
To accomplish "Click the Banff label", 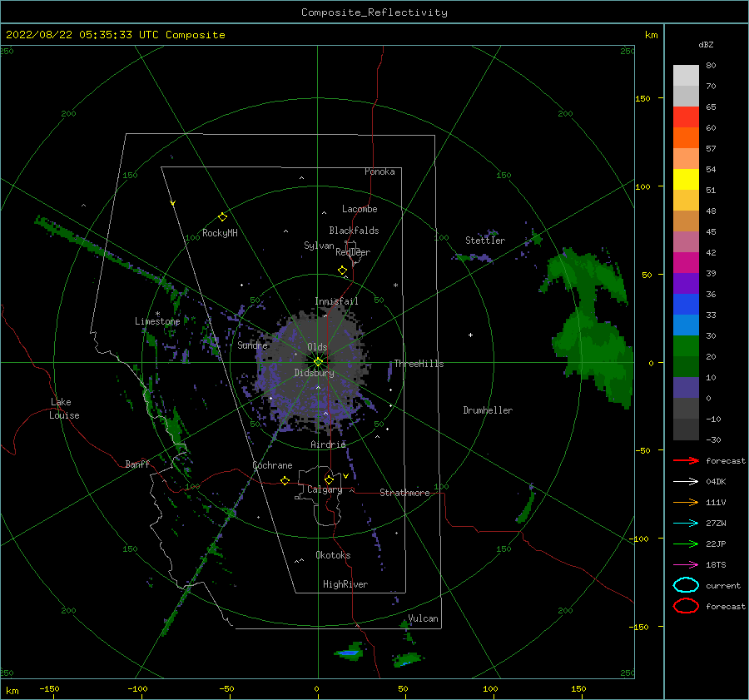I will tap(137, 464).
